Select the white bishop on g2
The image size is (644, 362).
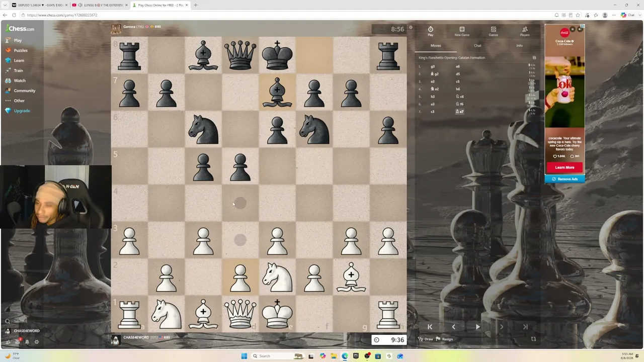tap(351, 277)
